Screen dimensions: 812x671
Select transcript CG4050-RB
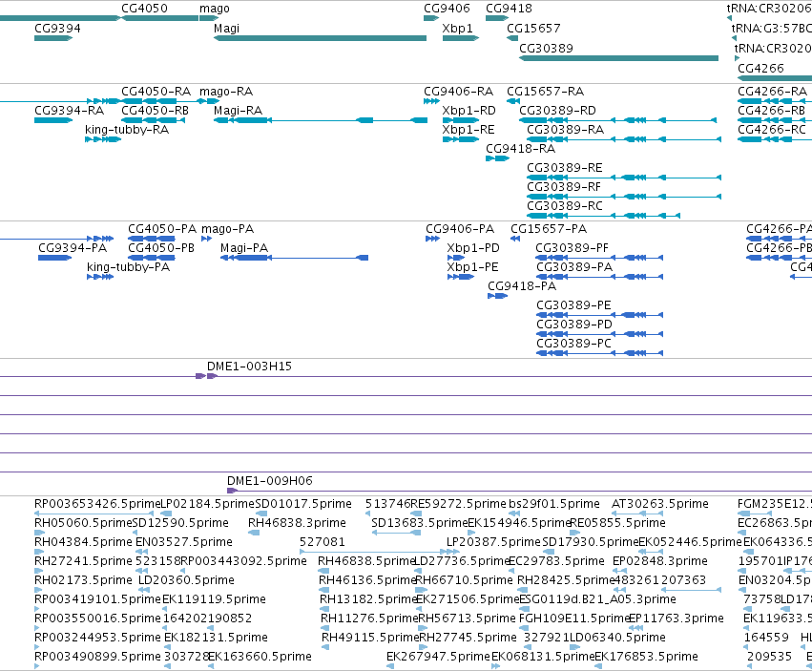[154, 120]
